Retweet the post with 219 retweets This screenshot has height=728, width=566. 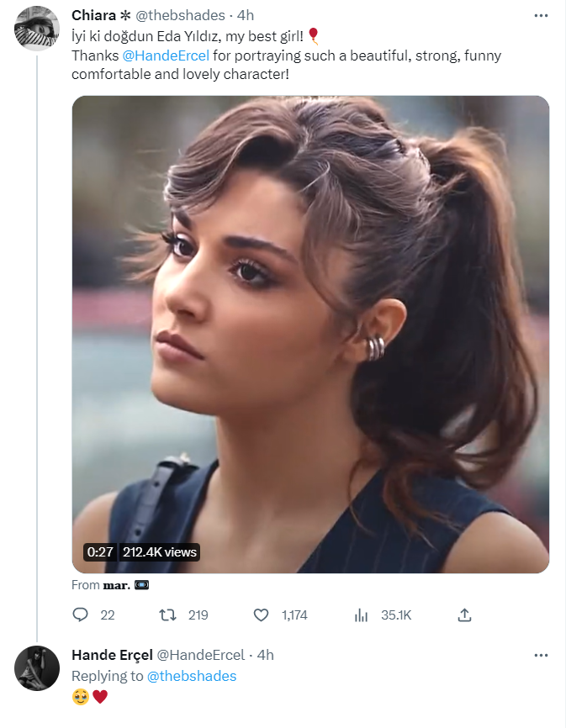pyautogui.click(x=167, y=615)
